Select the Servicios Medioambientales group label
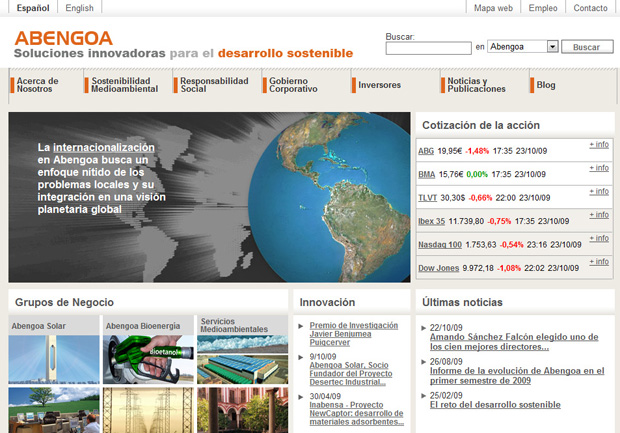This screenshot has height=433, width=620. pos(234,325)
